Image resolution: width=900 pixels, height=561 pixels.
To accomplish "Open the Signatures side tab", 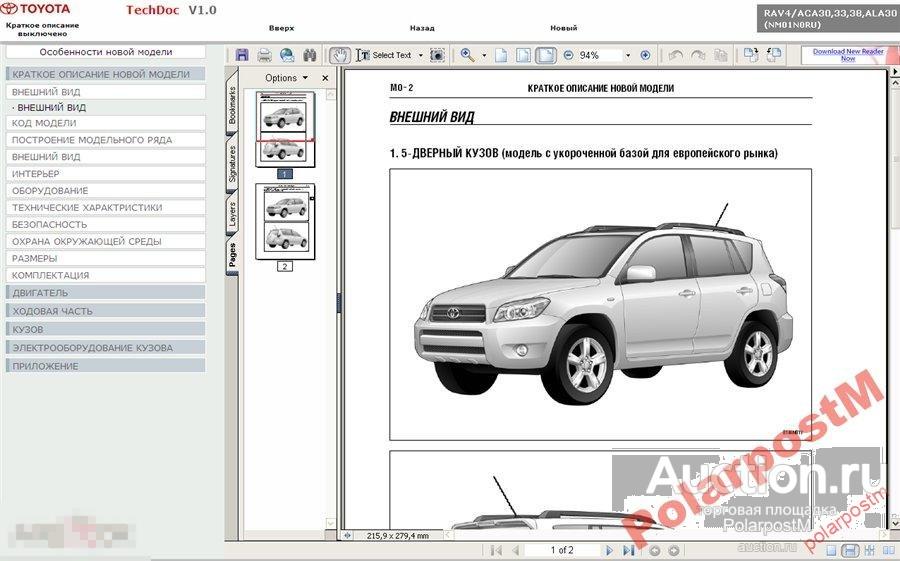I will click(x=232, y=165).
